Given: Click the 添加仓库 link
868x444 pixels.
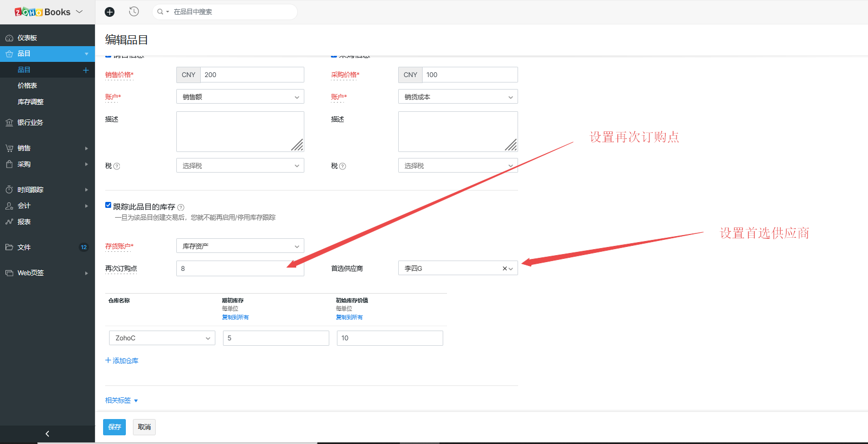Looking at the screenshot, I should 122,361.
